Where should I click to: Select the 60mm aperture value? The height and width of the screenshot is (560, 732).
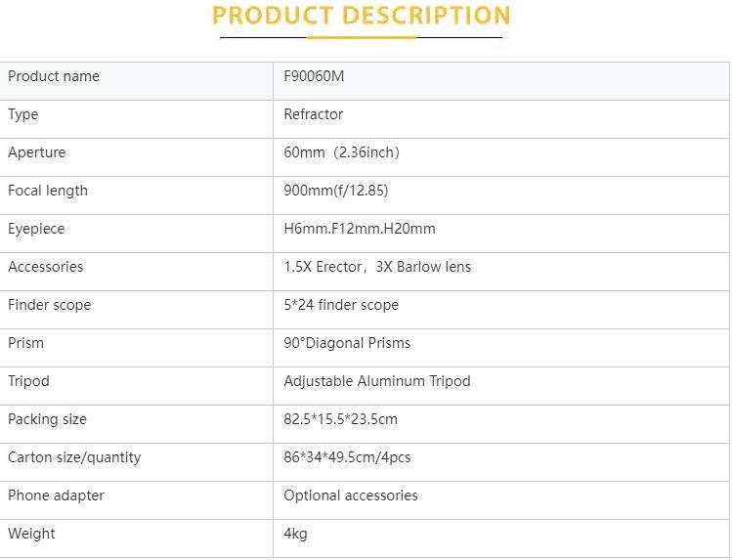click(x=341, y=152)
